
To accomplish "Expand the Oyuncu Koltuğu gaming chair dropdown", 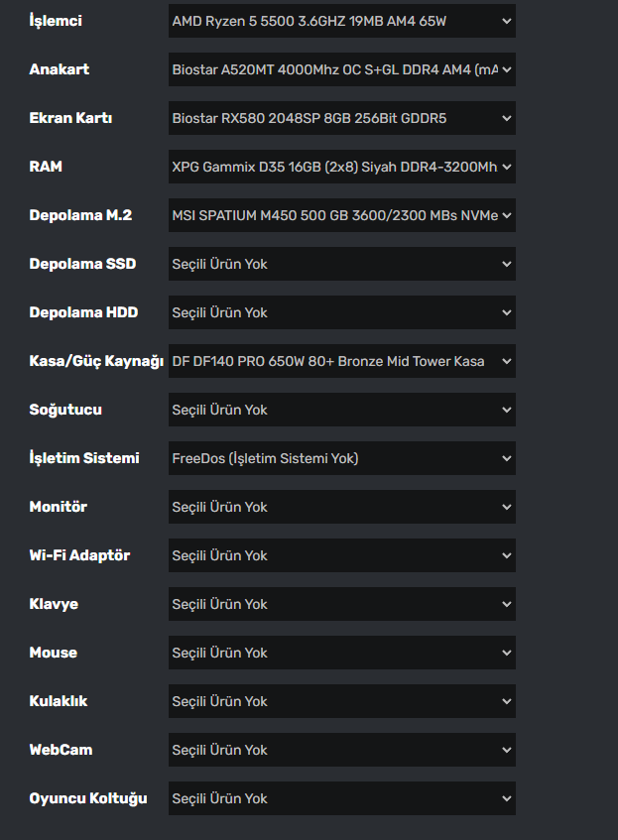I will [x=341, y=798].
